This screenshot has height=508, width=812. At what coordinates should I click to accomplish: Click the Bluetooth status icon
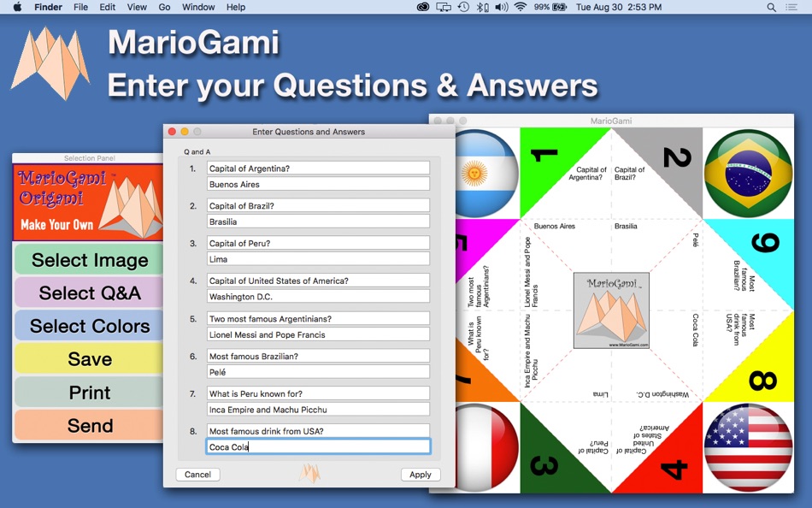click(x=482, y=7)
